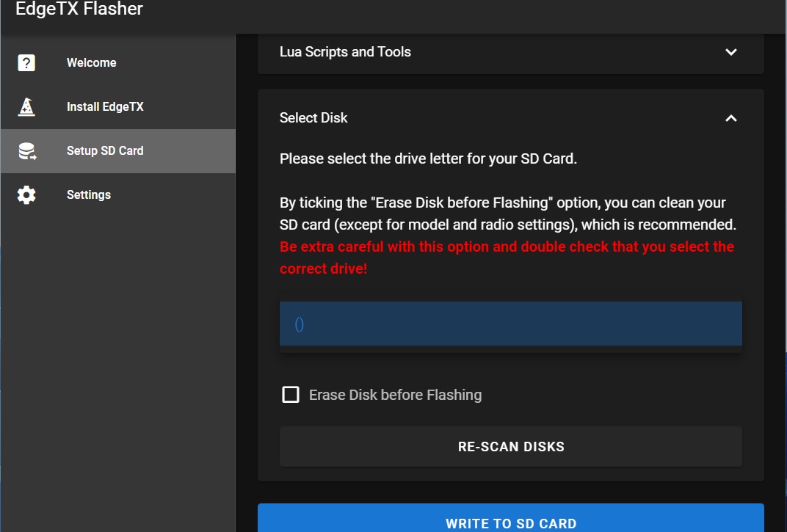This screenshot has height=532, width=787.
Task: Tick Erase Disk before Flashing checkbox
Action: pos(291,395)
